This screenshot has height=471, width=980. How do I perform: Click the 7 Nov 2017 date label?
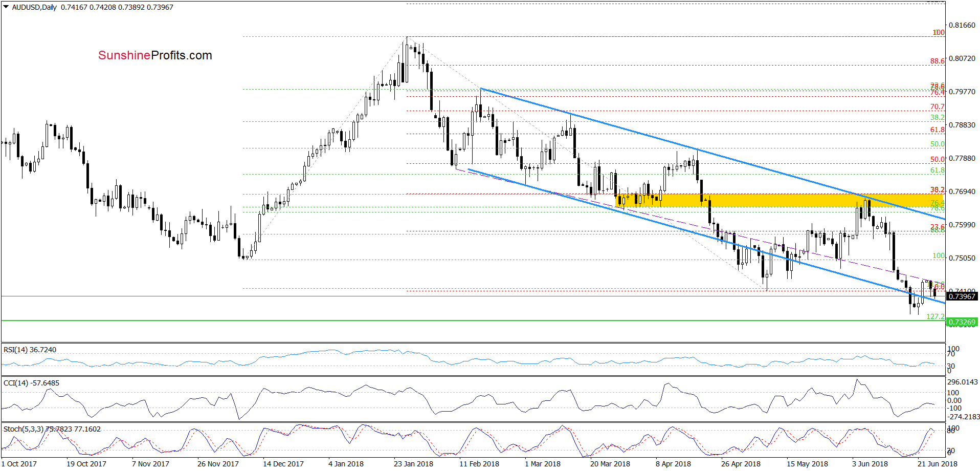[x=150, y=464]
